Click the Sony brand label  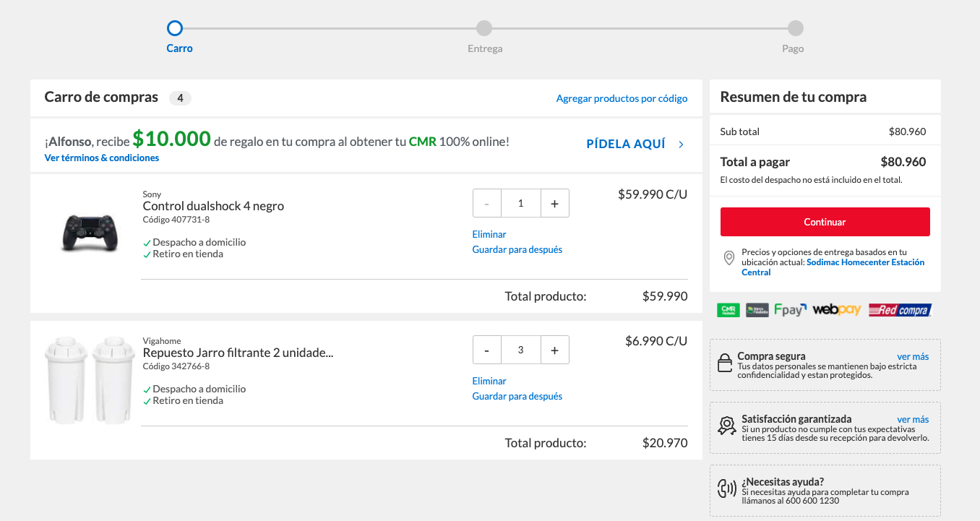click(152, 194)
